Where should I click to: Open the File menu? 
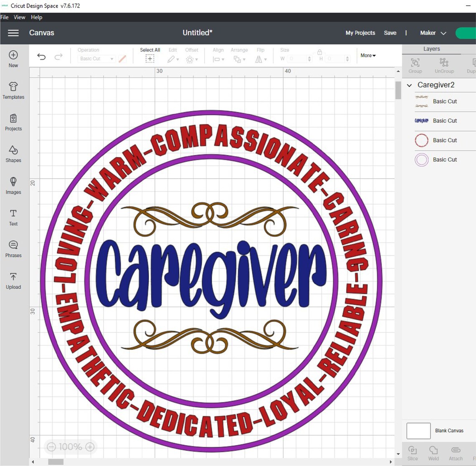5,17
